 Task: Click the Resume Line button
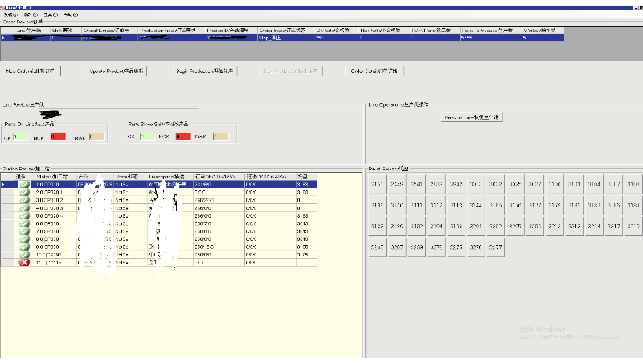472,117
